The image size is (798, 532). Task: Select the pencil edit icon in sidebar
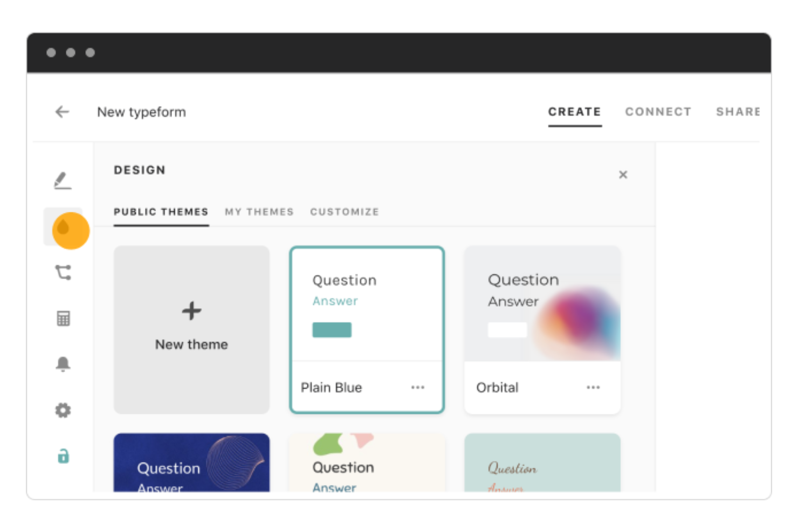coord(63,180)
